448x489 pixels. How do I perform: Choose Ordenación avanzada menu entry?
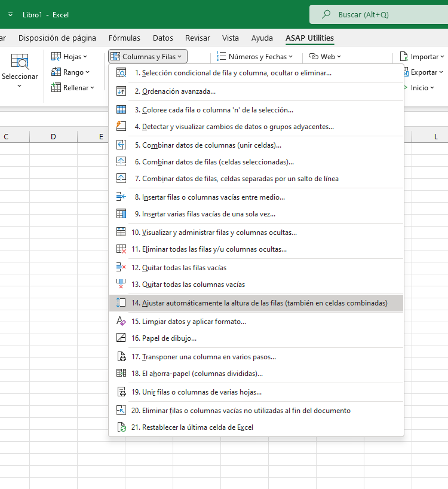point(256,91)
